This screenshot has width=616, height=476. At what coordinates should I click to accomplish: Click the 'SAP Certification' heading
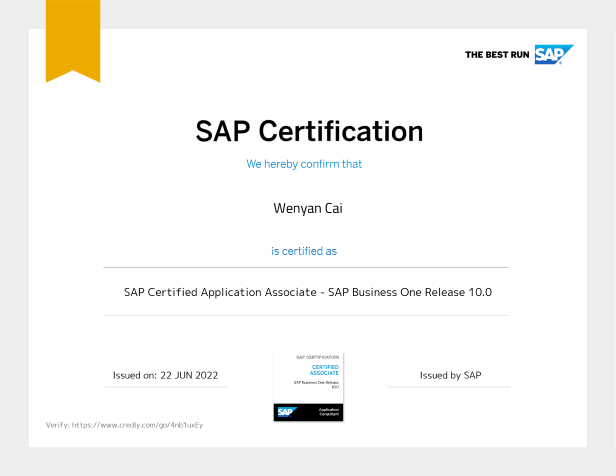pos(309,131)
